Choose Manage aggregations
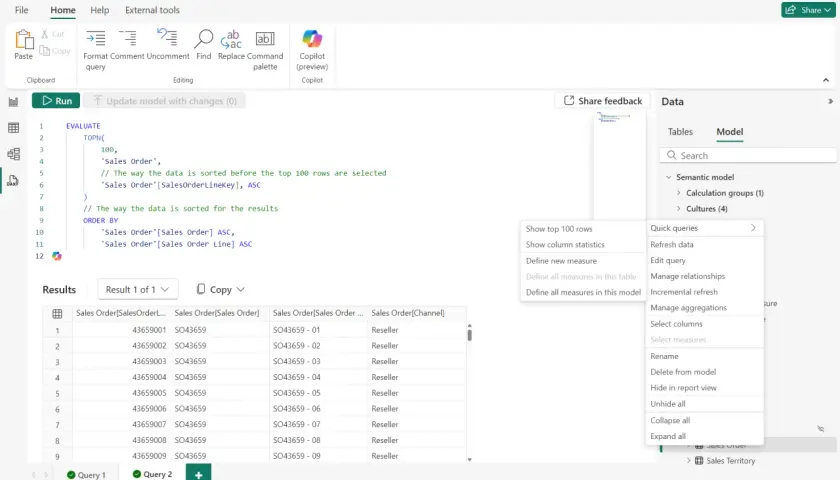Viewport: 840px width, 480px height. 705,308
